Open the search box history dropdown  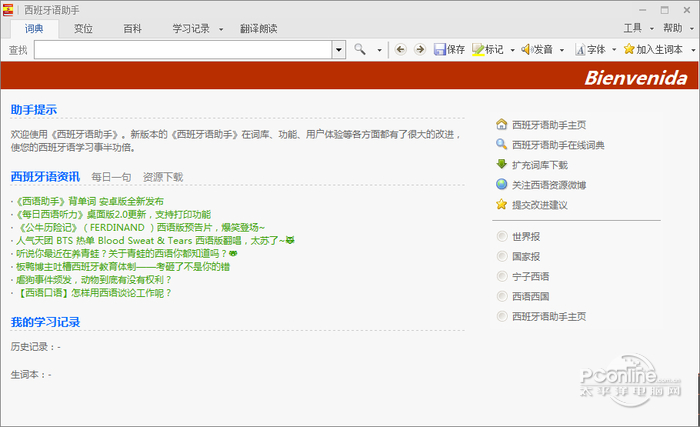tap(339, 50)
